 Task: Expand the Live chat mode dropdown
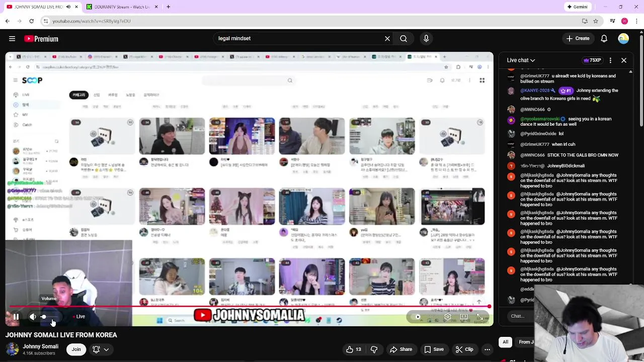pyautogui.click(x=521, y=60)
